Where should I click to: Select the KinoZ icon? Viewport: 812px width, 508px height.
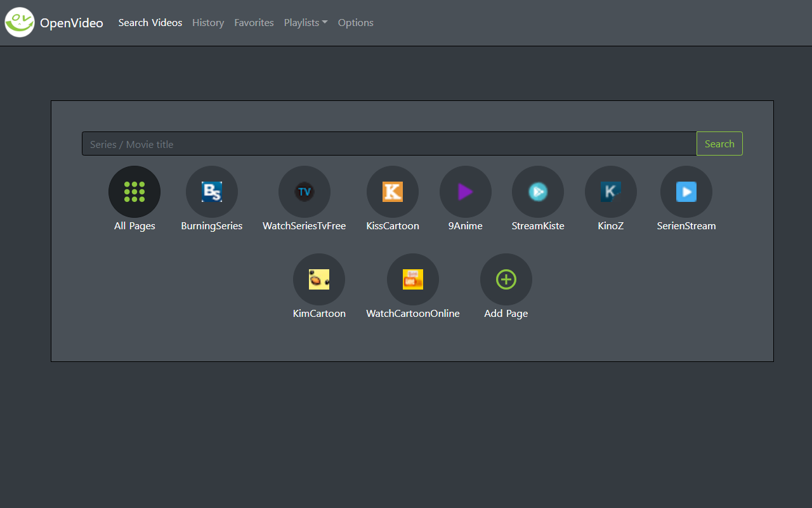[611, 192]
